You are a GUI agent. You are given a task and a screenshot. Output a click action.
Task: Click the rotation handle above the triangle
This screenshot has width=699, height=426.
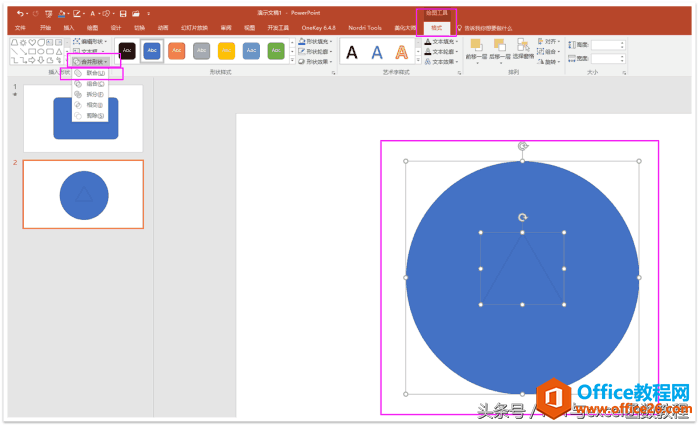click(x=522, y=217)
